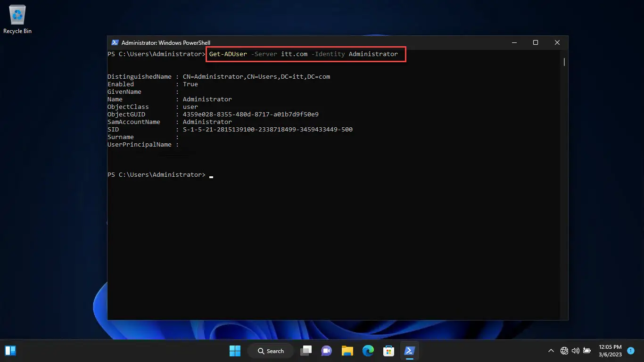Click the battery tray icon
The image size is (644, 362).
tap(587, 351)
